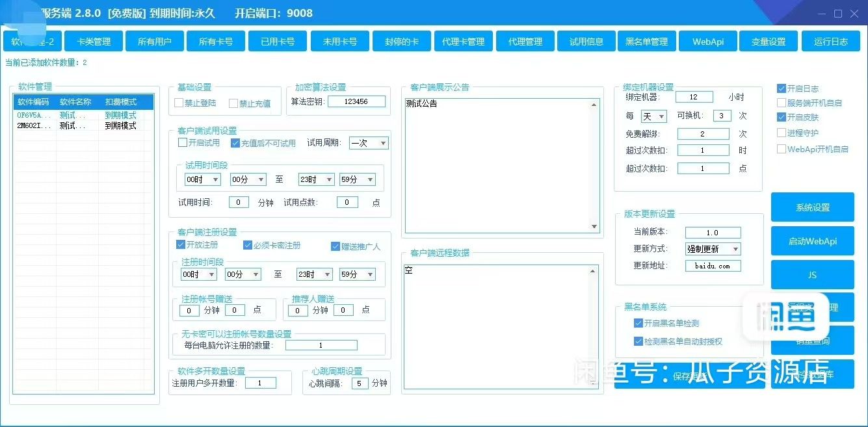
Task: Check WebApi开机自启
Action: [x=781, y=149]
